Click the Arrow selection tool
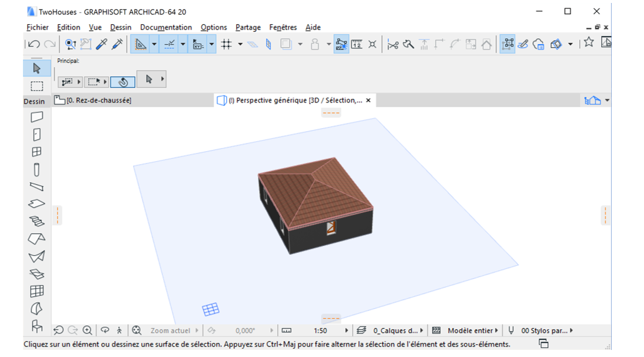 tap(36, 68)
